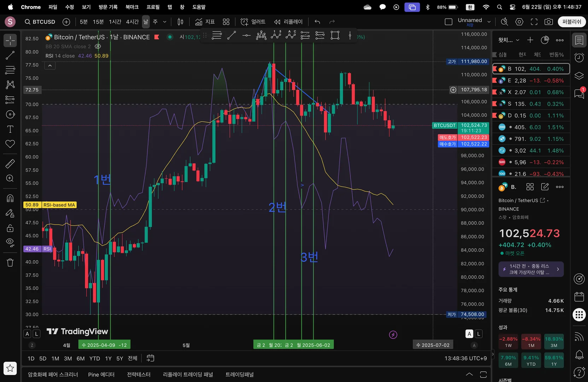This screenshot has width=588, height=382.
Task: Show the hidden BB 20 SMA indicator
Action: click(98, 46)
